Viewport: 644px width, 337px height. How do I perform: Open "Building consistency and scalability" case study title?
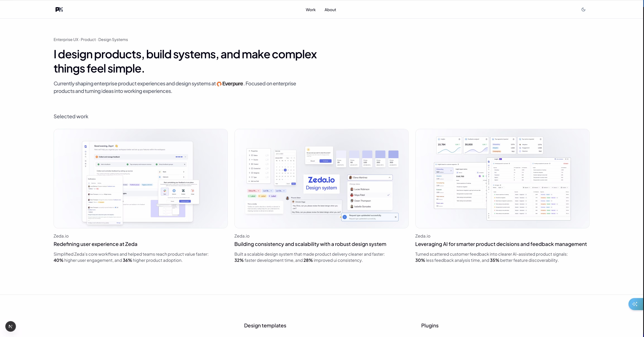[310, 244]
